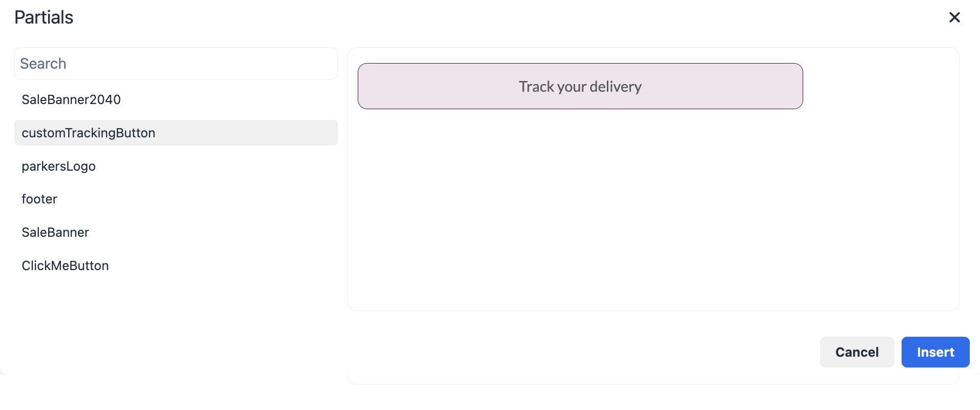The width and height of the screenshot is (980, 410).
Task: Click the currently highlighted partial row
Action: tap(176, 133)
